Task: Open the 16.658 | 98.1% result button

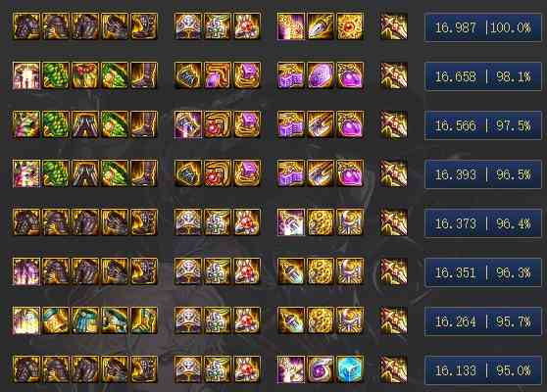Action: pyautogui.click(x=483, y=76)
